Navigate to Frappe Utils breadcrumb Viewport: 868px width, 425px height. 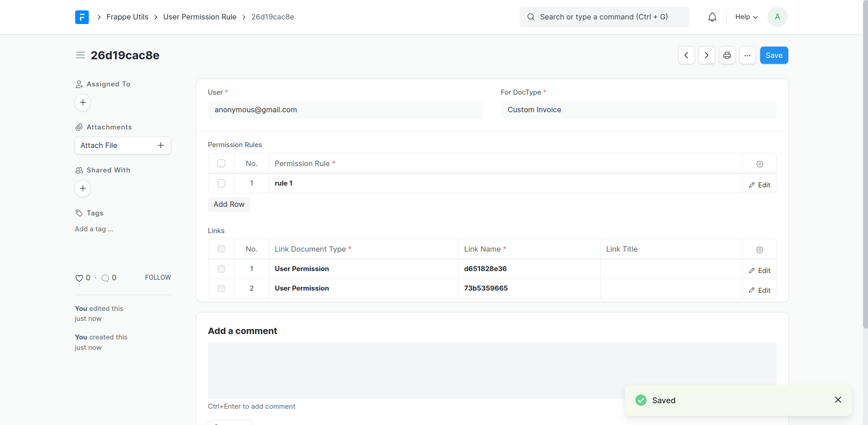(127, 17)
